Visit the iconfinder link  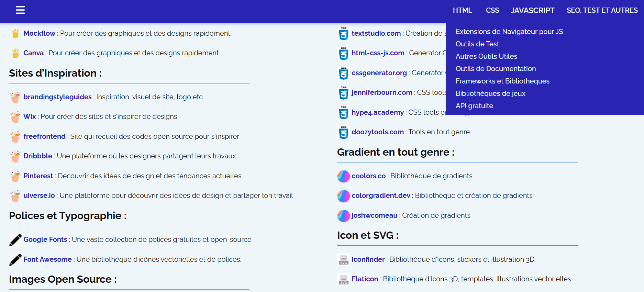click(x=368, y=259)
